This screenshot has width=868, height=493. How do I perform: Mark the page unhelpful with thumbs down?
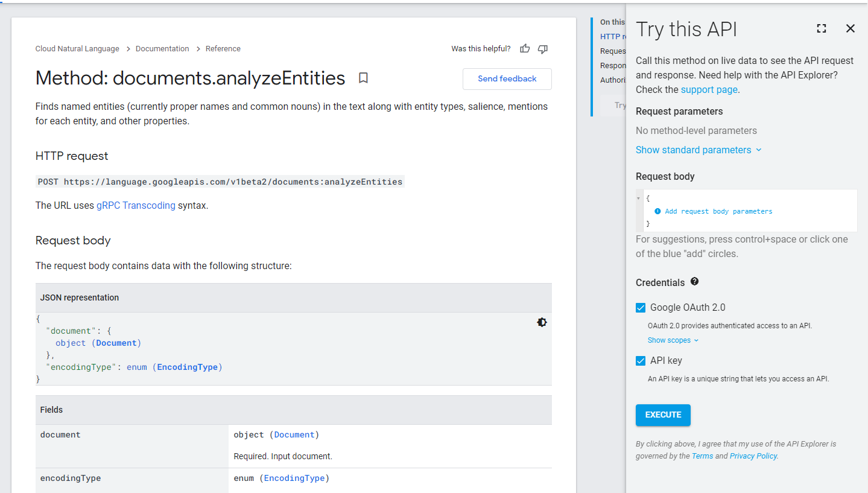point(542,49)
